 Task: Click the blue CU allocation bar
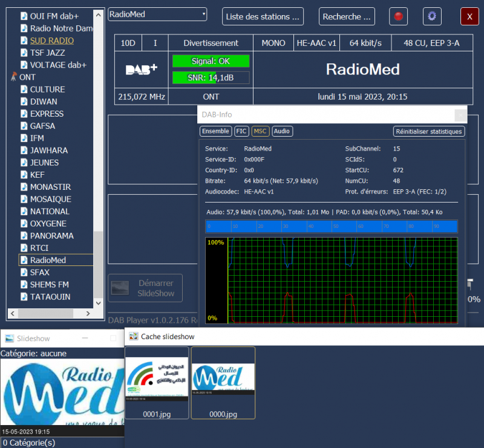(x=332, y=226)
